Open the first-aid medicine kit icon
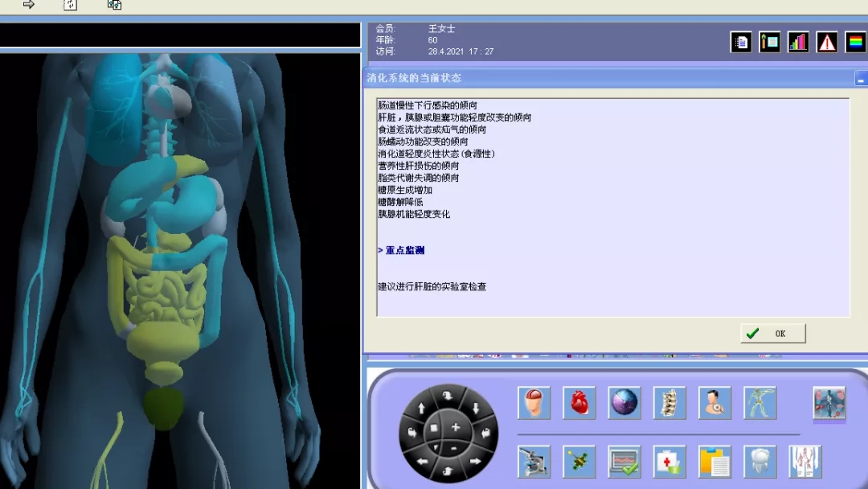The image size is (868, 489). [x=669, y=461]
